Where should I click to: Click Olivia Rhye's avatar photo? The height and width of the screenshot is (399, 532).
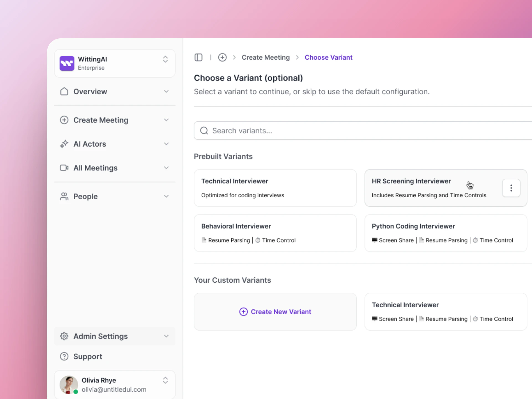[68, 385]
